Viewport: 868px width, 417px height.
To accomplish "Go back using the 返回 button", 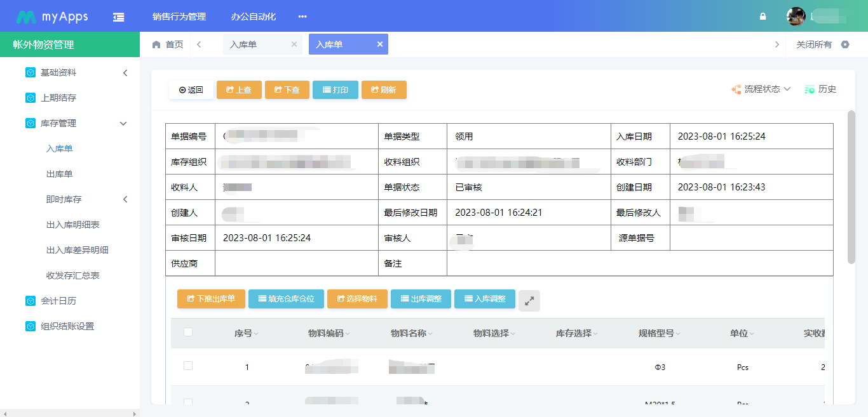I will [191, 89].
